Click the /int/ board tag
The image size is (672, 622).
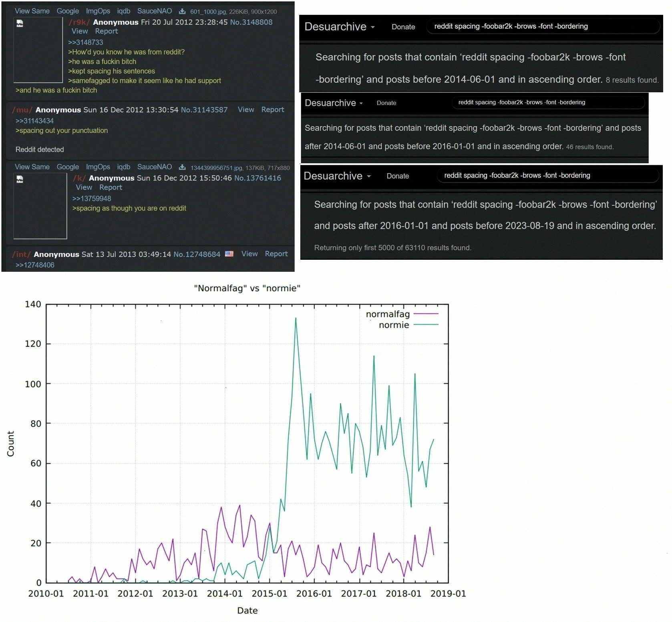pos(21,254)
